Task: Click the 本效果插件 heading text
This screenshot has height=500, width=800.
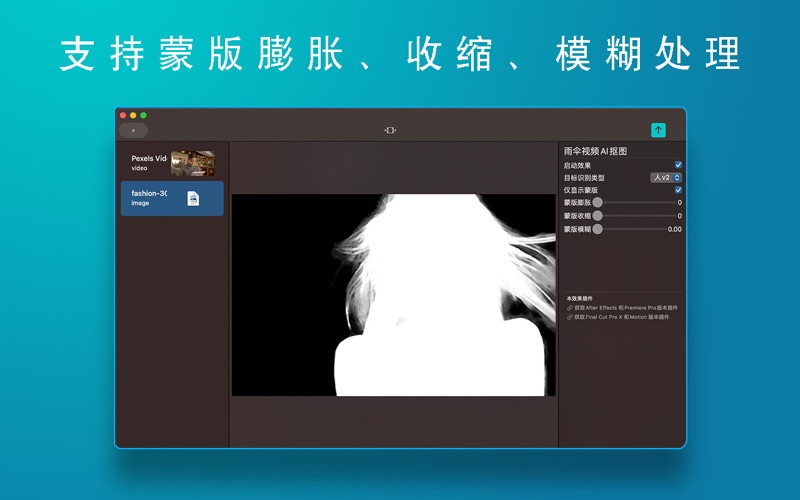Action: 580,298
